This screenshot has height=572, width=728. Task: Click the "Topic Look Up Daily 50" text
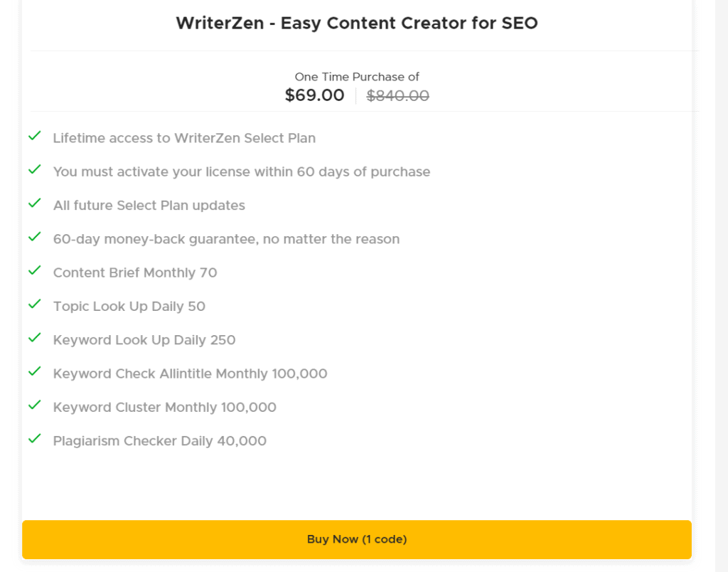(129, 307)
